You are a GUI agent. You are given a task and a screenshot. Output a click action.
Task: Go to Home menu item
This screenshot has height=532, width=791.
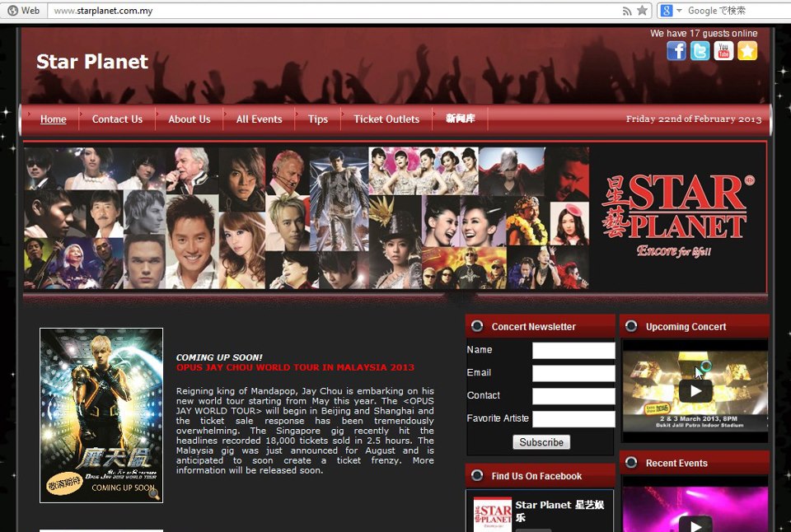click(53, 119)
